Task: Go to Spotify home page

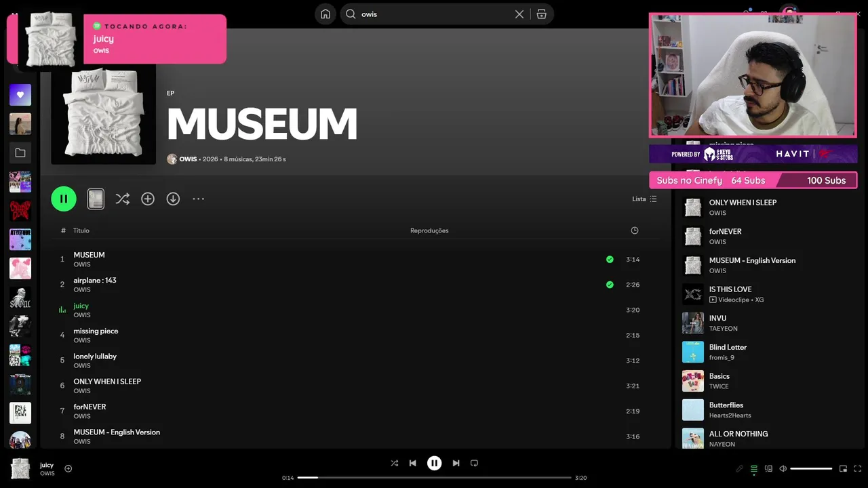Action: (325, 14)
